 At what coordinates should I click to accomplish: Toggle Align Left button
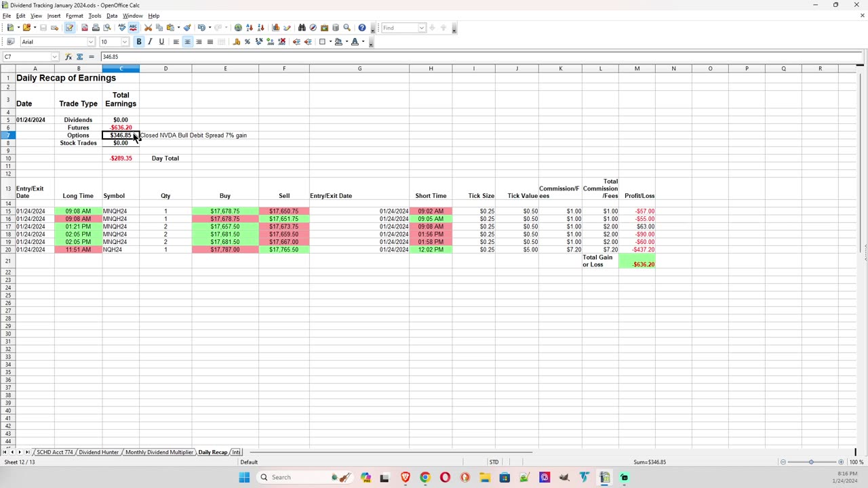(x=176, y=42)
